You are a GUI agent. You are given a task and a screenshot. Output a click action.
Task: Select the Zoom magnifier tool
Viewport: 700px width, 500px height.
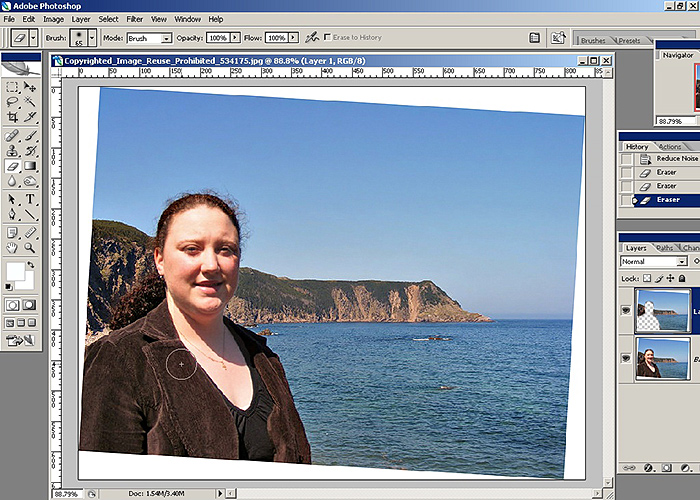pos(30,248)
